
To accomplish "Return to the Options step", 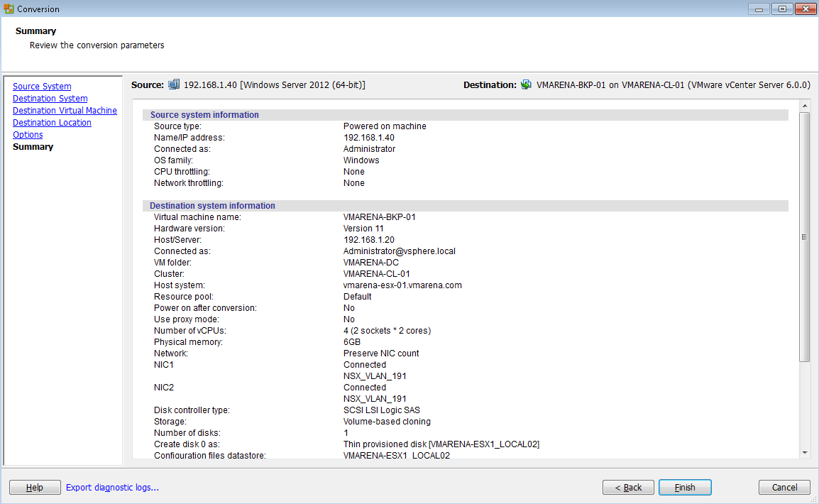I will click(x=28, y=134).
